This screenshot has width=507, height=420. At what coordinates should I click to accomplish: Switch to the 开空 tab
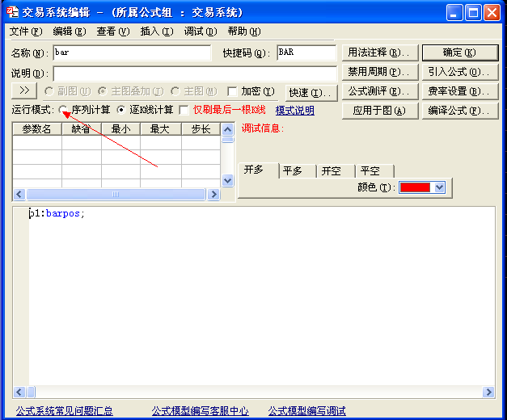pyautogui.click(x=336, y=170)
